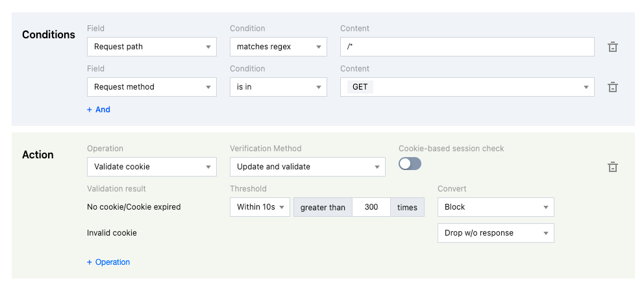
Task: Change the 'is in' condition dropdown
Action: (x=279, y=87)
